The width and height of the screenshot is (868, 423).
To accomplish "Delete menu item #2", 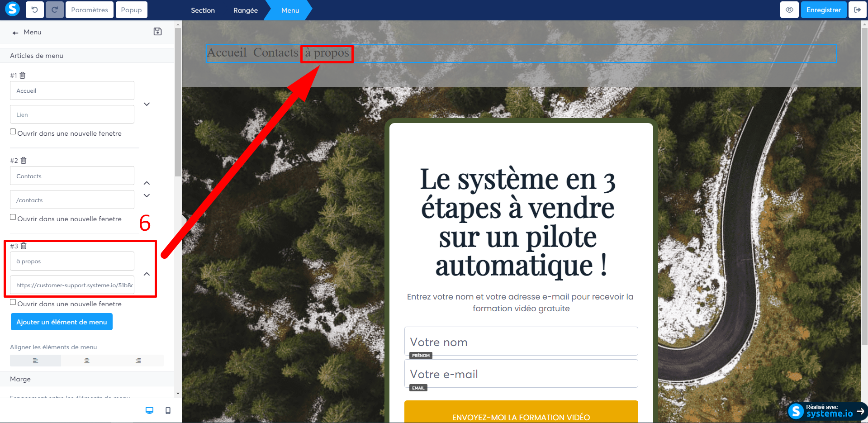I will pyautogui.click(x=24, y=160).
